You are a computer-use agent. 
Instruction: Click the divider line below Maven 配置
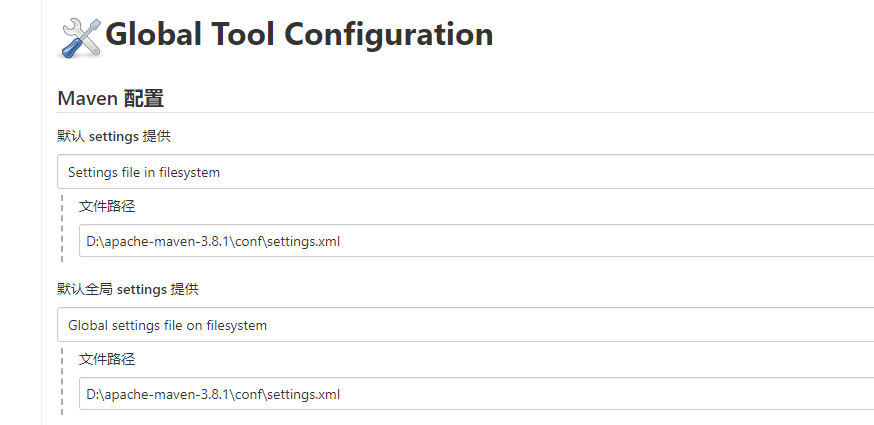465,113
